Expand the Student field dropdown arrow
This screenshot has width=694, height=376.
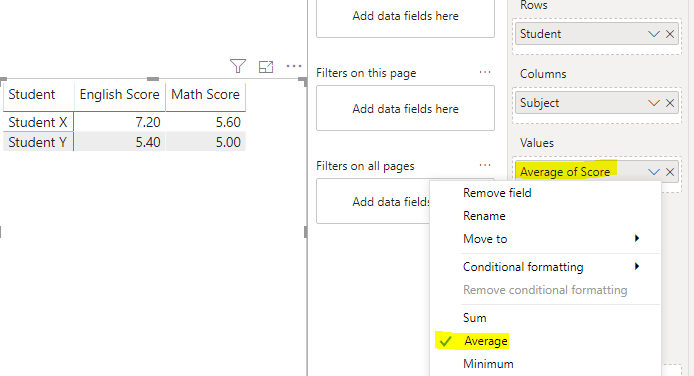[654, 34]
